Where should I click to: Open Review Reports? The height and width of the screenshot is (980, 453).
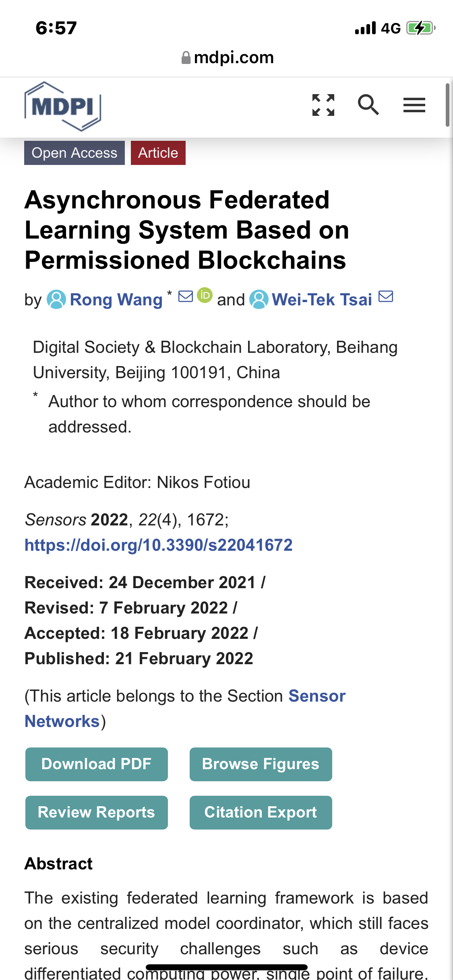[x=97, y=813]
